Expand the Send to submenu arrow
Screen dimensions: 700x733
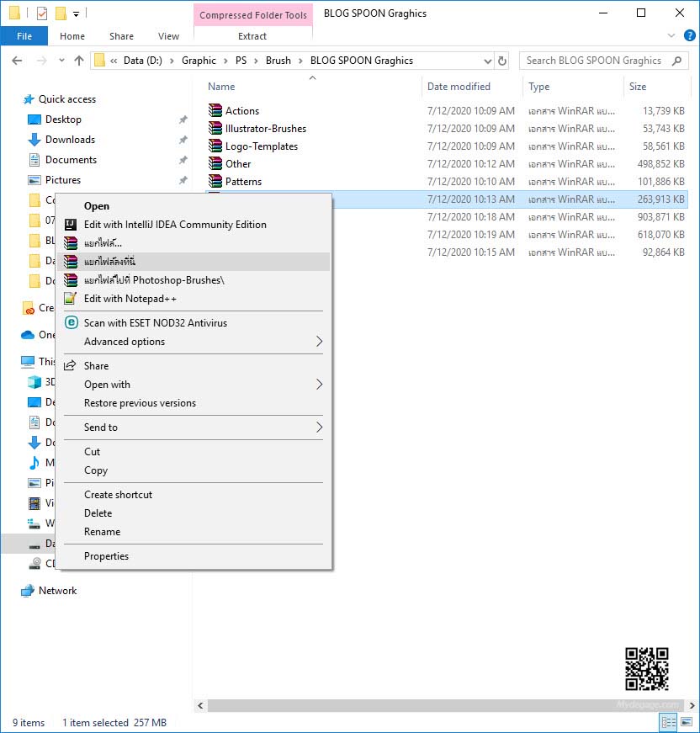point(319,428)
